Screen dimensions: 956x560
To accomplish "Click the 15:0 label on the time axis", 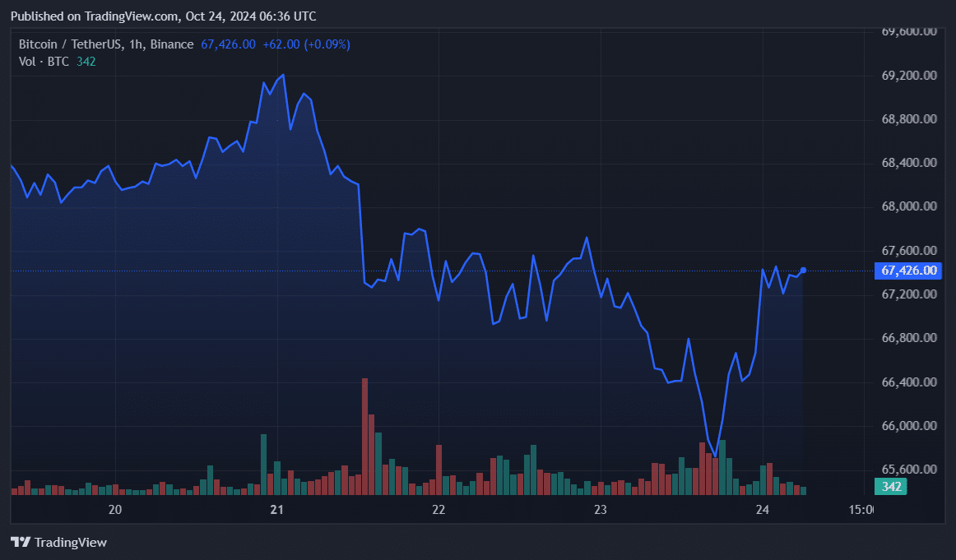I will pos(862,510).
